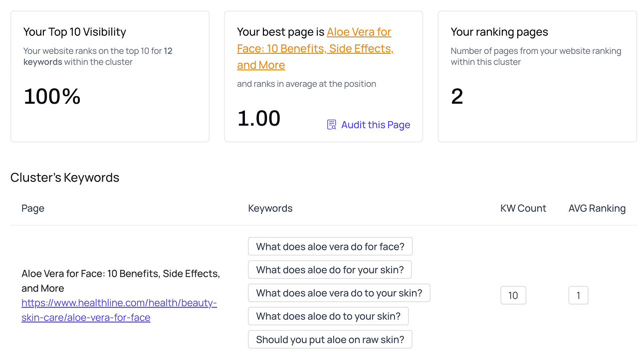Screen dimensions: 644x361
Task: Sort by the KW Count column header
Action: point(523,208)
